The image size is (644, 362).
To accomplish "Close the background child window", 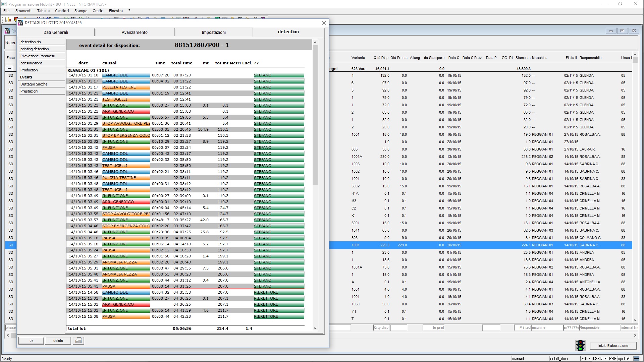I will click(x=634, y=31).
